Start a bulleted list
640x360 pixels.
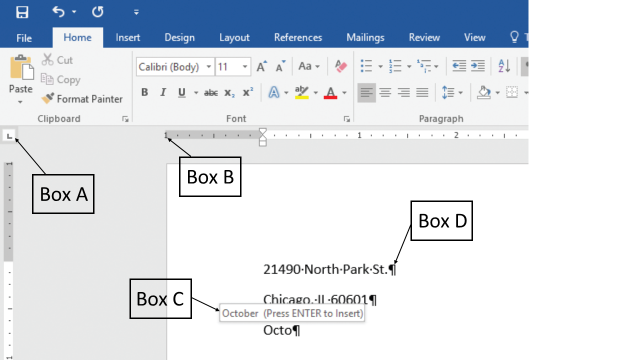click(367, 66)
